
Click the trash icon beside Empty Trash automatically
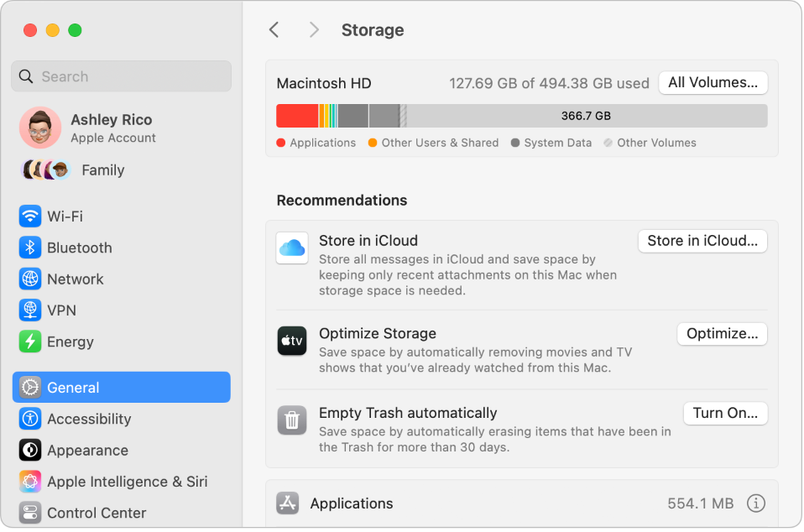[x=292, y=421]
